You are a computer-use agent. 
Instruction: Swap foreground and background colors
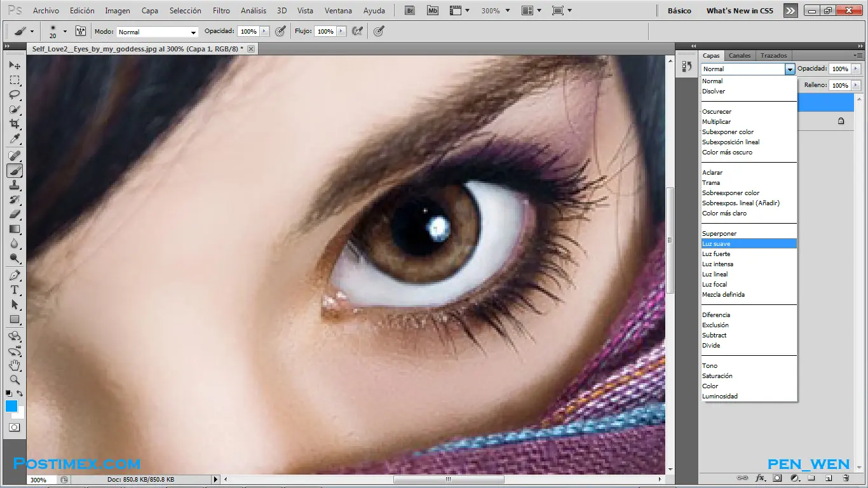pyautogui.click(x=20, y=393)
